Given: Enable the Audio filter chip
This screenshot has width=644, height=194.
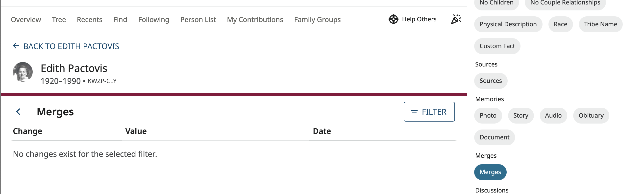Looking at the screenshot, I should (x=553, y=115).
